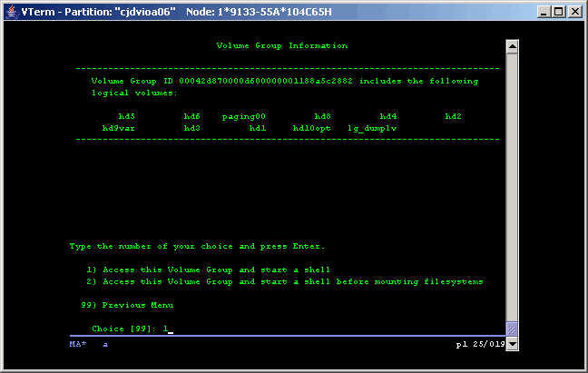Click the Java icon in the title bar
The width and height of the screenshot is (588, 373).
(11, 12)
